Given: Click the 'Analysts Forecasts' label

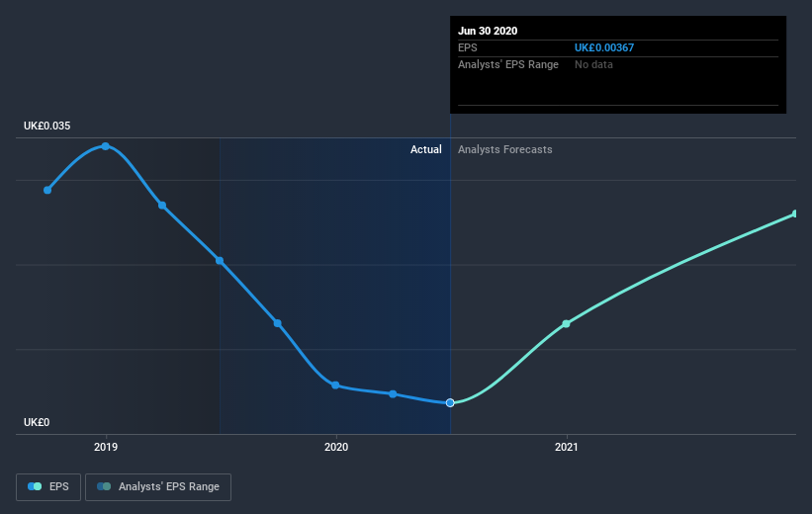Looking at the screenshot, I should pyautogui.click(x=505, y=149).
